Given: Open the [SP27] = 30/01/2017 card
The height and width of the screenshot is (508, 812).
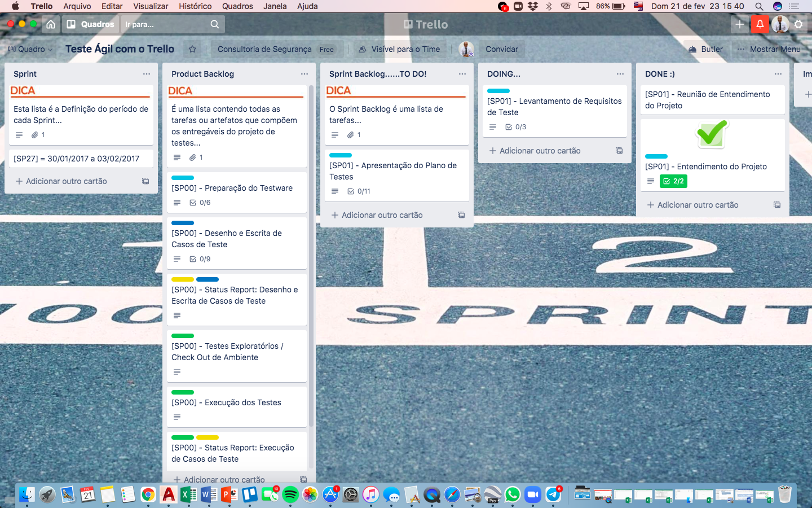Looking at the screenshot, I should (x=81, y=159).
